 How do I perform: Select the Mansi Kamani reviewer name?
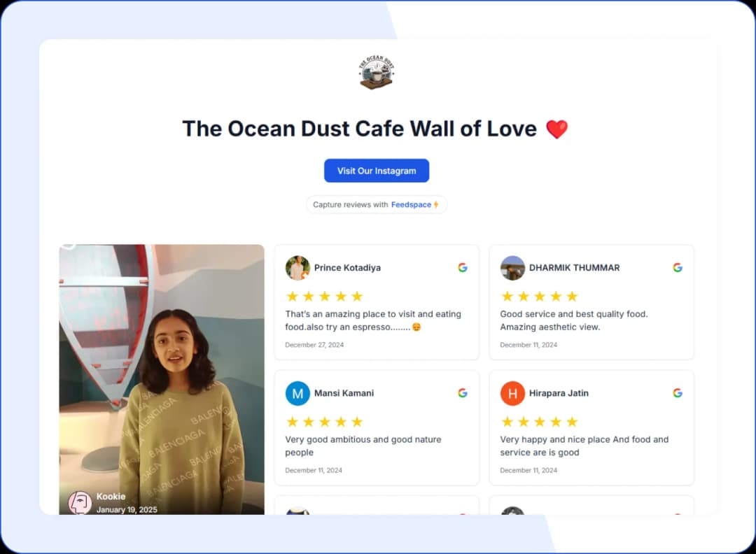(x=344, y=393)
